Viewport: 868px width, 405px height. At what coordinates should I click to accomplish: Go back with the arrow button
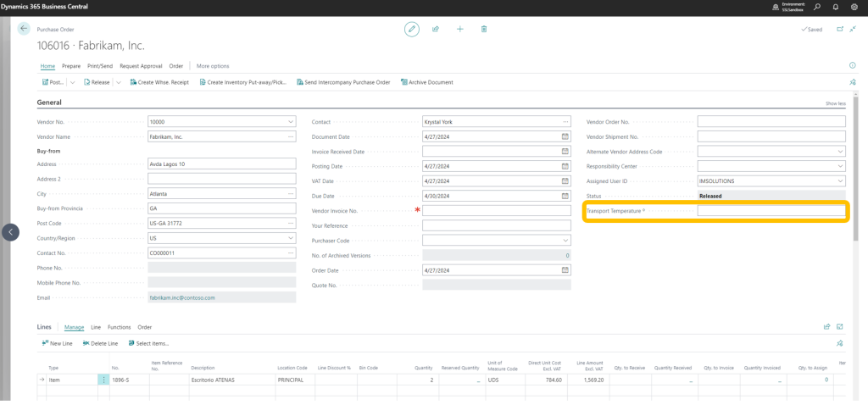point(24,29)
